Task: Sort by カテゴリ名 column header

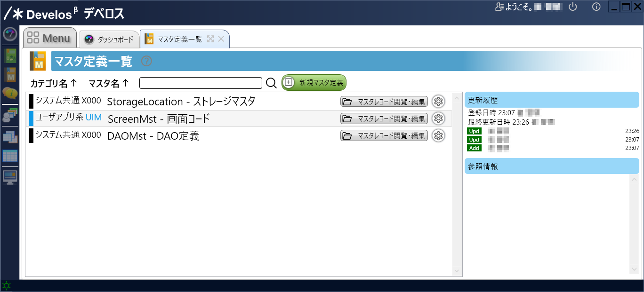Action: (53, 84)
